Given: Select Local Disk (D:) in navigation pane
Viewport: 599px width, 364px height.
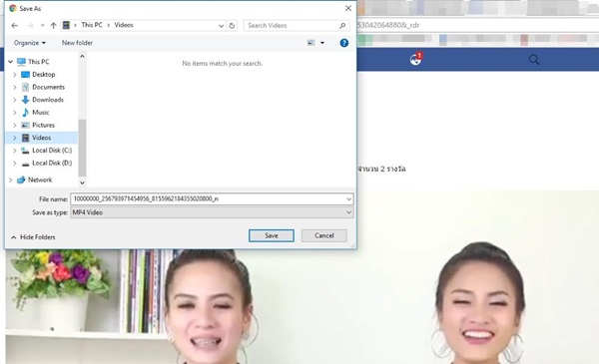Looking at the screenshot, I should point(52,163).
